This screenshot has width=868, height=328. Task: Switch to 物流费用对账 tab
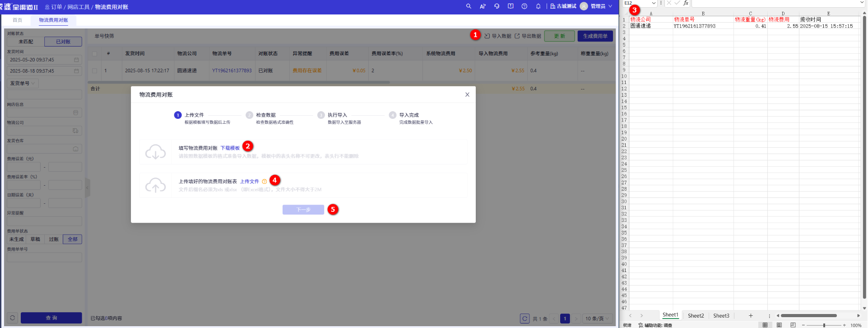[53, 20]
